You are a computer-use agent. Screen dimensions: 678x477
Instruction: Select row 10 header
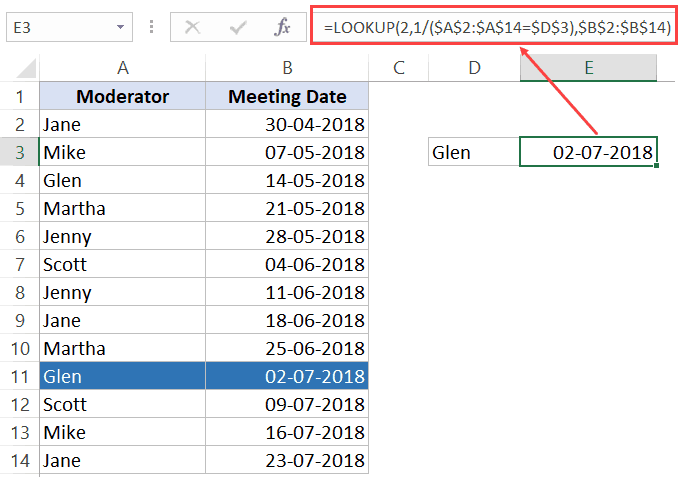(x=19, y=349)
